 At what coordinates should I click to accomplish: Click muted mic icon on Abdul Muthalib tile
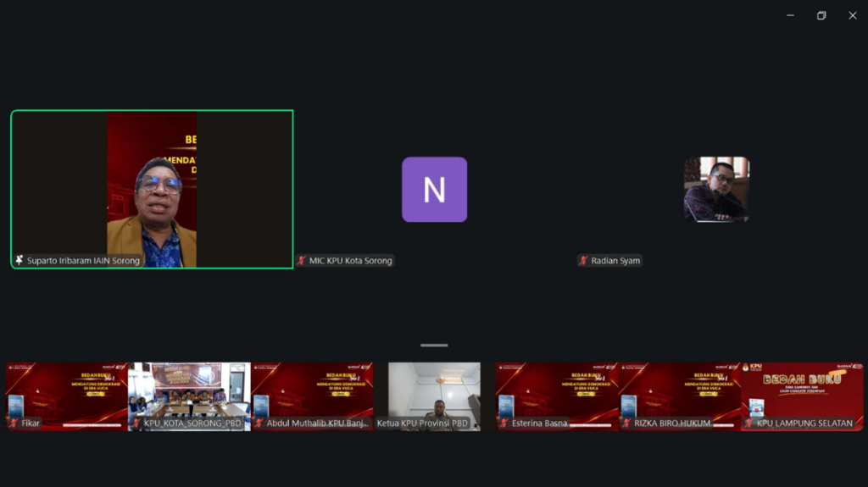coord(259,423)
